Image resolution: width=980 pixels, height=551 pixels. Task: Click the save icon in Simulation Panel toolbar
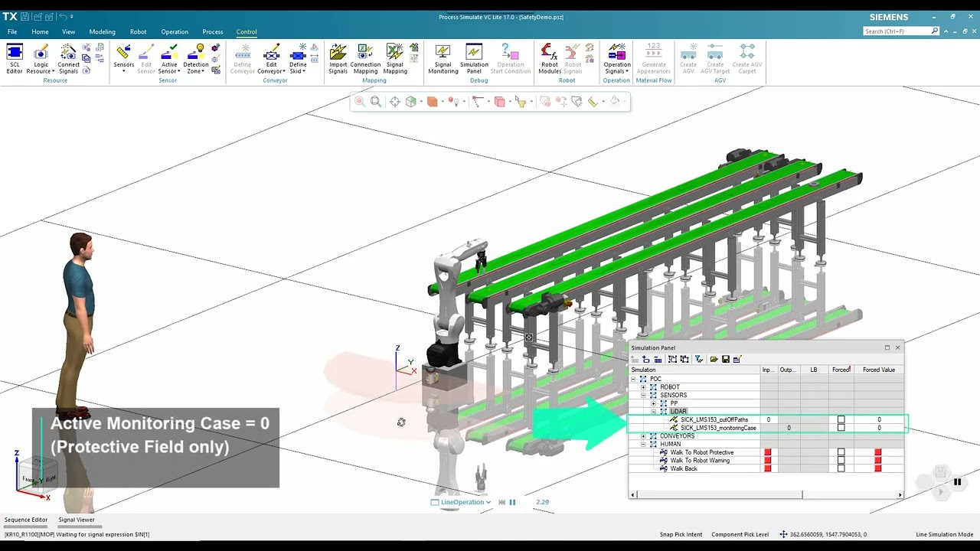pos(726,359)
